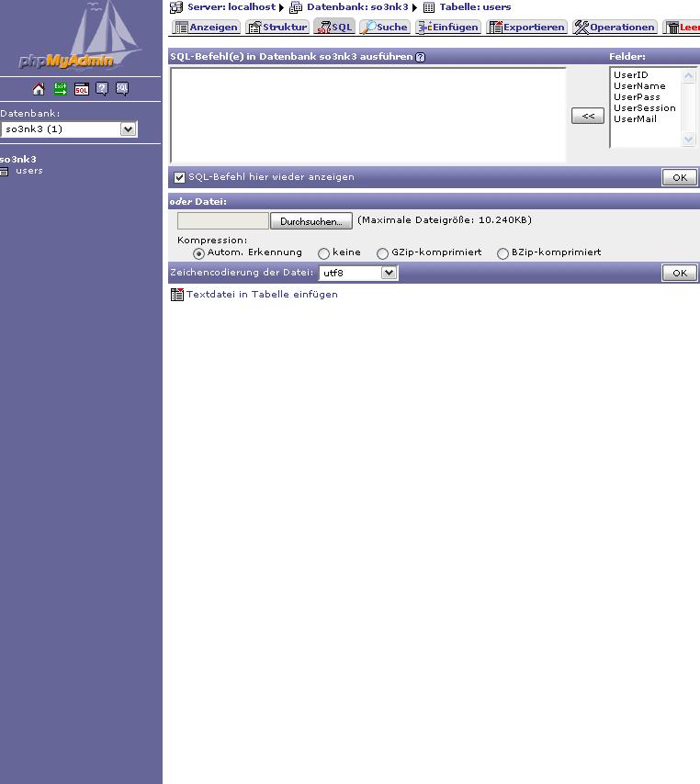
Task: Open phpMyAdmin documentation question mark icon
Action: tap(102, 89)
